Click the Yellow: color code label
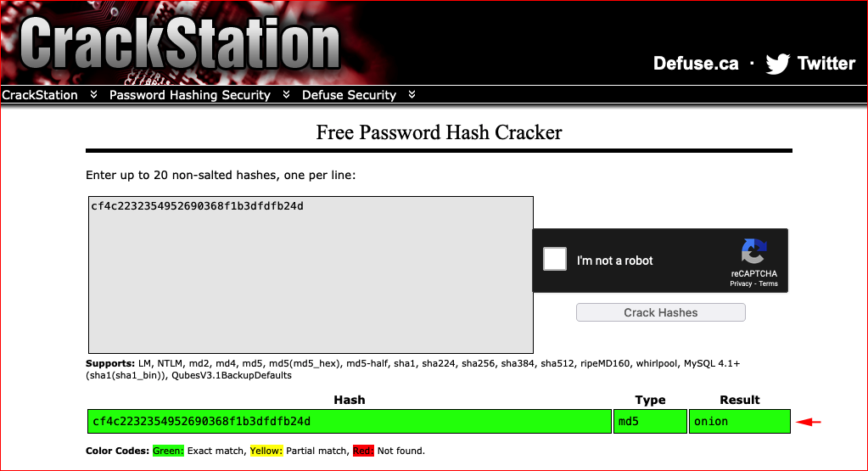The width and height of the screenshot is (868, 471). pyautogui.click(x=266, y=451)
